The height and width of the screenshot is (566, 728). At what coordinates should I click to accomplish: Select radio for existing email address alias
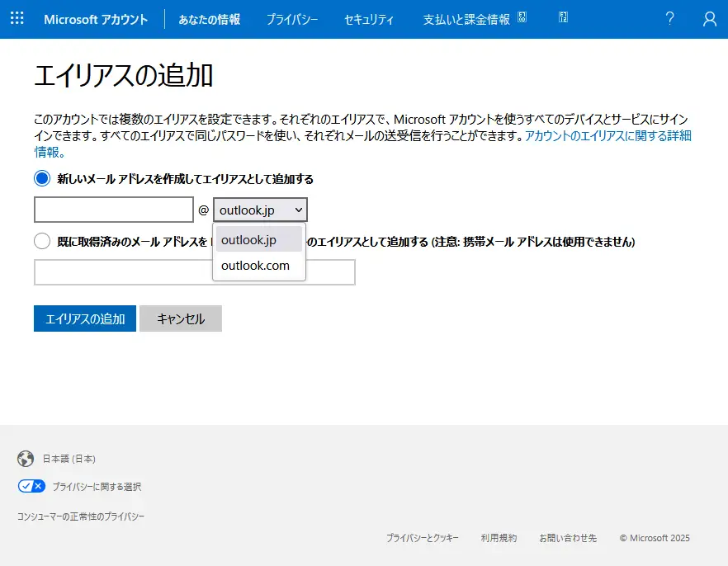click(x=42, y=241)
